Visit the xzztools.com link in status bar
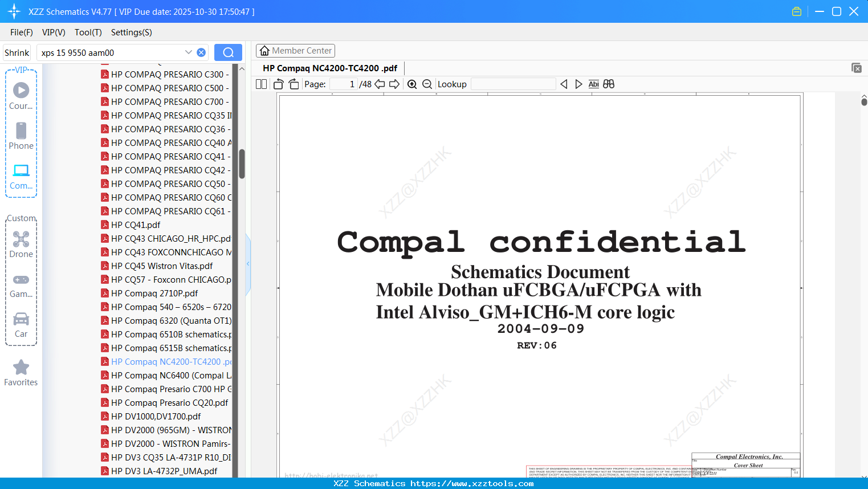 coord(472,483)
